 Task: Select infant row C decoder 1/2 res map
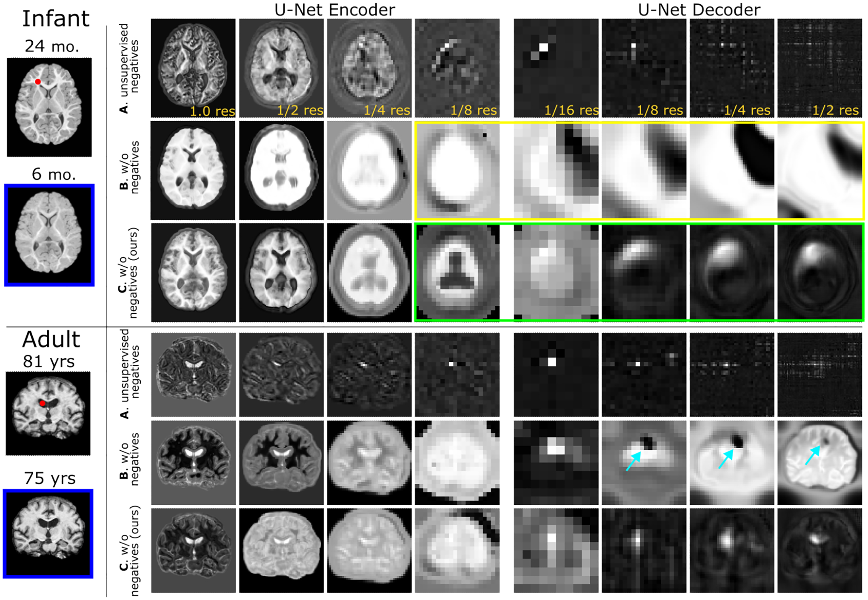click(820, 273)
